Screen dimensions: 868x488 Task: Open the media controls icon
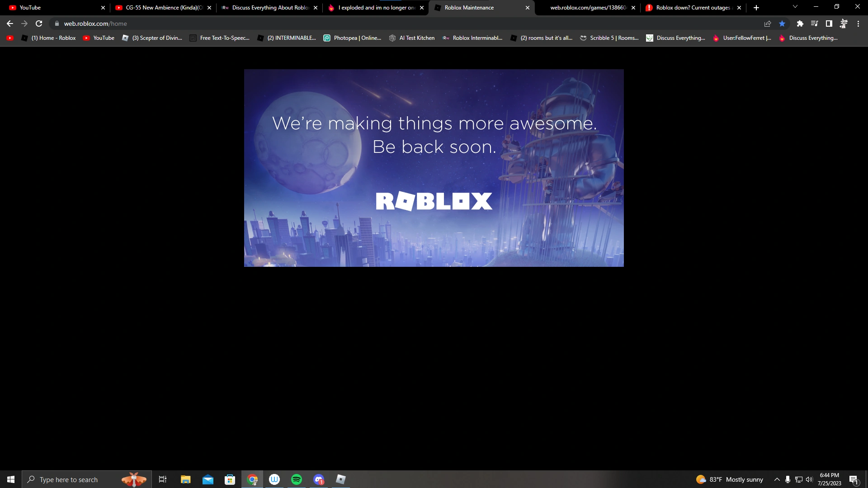815,24
